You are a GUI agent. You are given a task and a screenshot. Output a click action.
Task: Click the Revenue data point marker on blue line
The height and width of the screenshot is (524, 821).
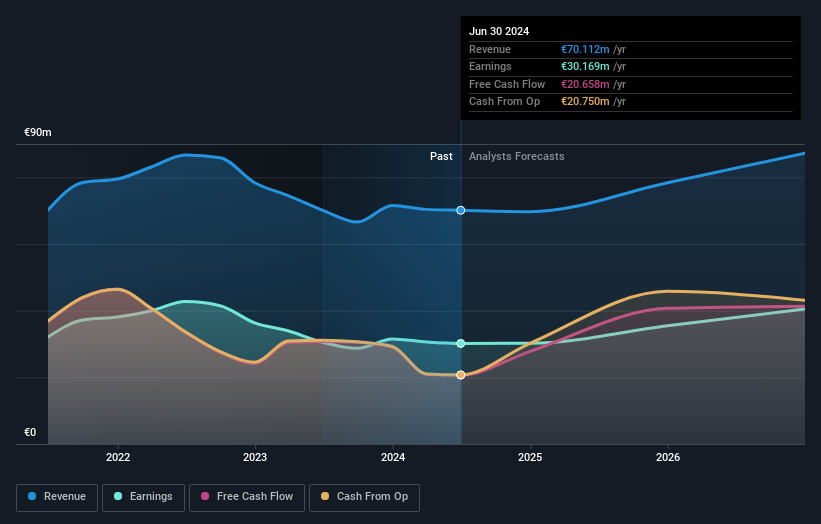pyautogui.click(x=461, y=210)
